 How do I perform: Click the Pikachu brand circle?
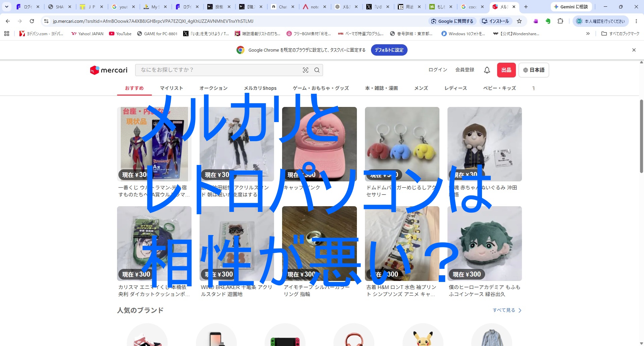[423, 335]
